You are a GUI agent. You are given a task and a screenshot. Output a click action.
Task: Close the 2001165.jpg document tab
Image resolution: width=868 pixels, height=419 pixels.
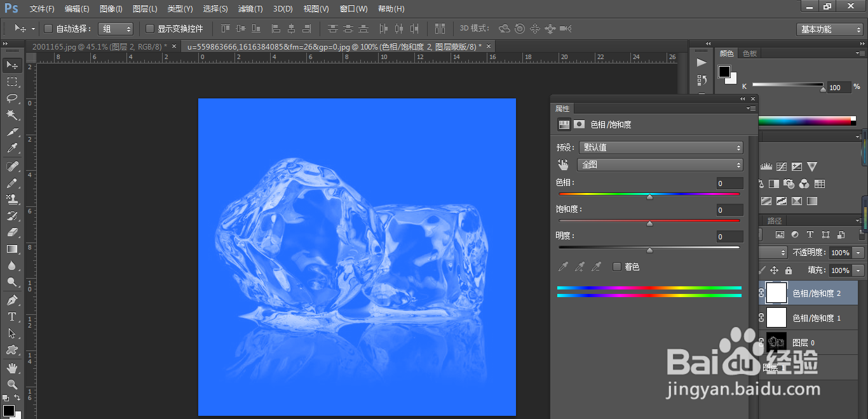(173, 46)
